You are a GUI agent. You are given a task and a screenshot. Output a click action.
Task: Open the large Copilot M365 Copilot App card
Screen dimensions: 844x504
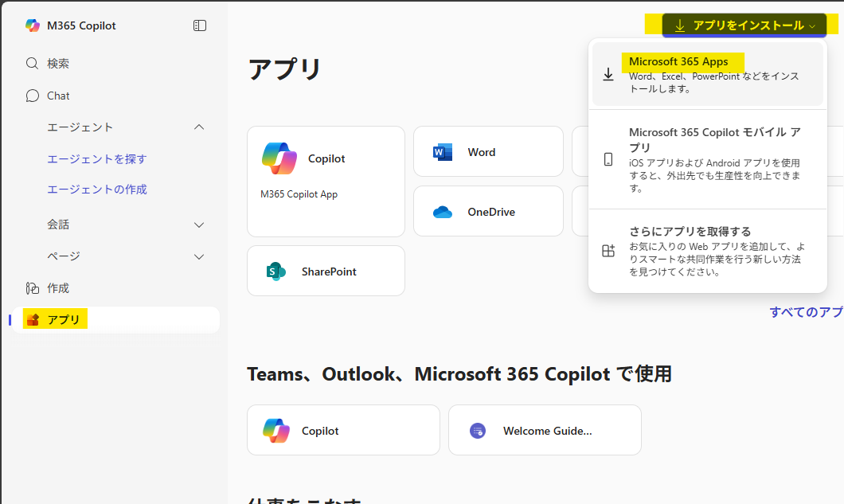point(326,182)
